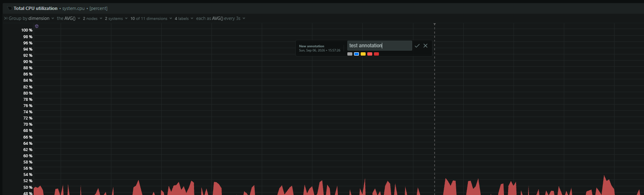The image size is (644, 195).
Task: Click the system.cpu context label
Action: [74, 8]
